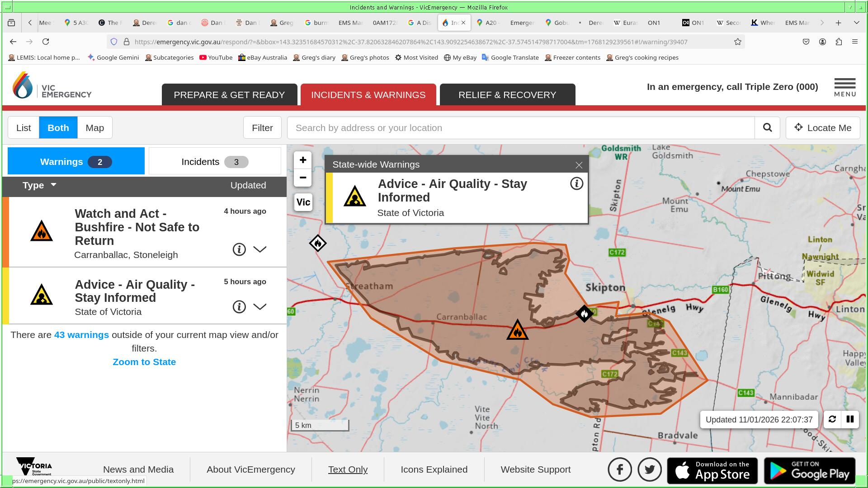Open the Filter button
This screenshot has height=488, width=868.
click(x=262, y=128)
